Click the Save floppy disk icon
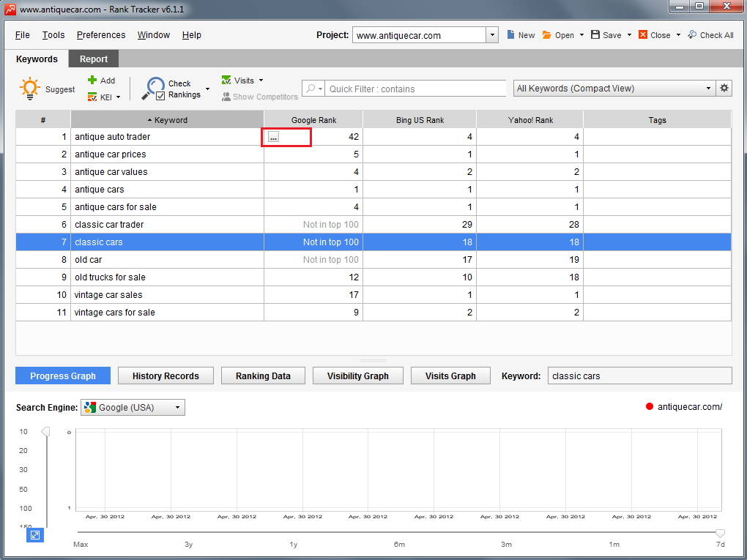The width and height of the screenshot is (747, 560). coord(595,34)
